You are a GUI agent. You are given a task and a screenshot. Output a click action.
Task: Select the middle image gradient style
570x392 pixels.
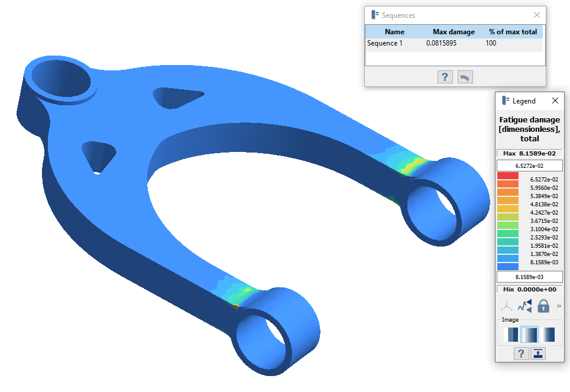[x=529, y=335]
